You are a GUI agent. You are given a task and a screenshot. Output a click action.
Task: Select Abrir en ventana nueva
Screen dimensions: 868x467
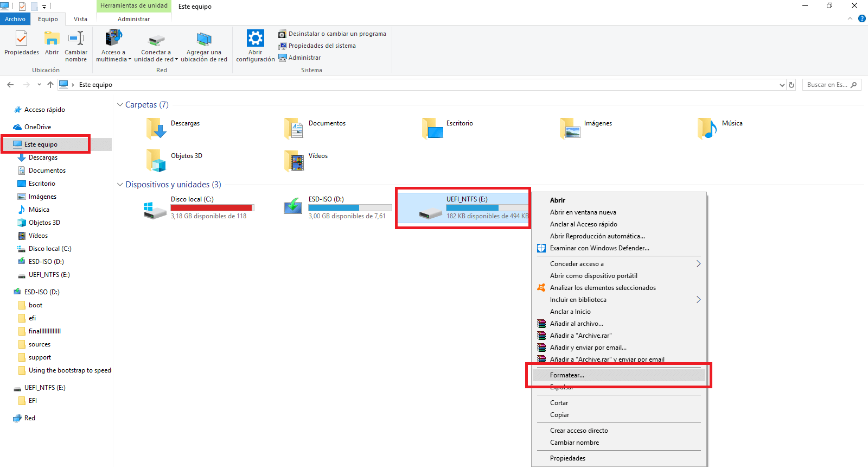pos(619,212)
